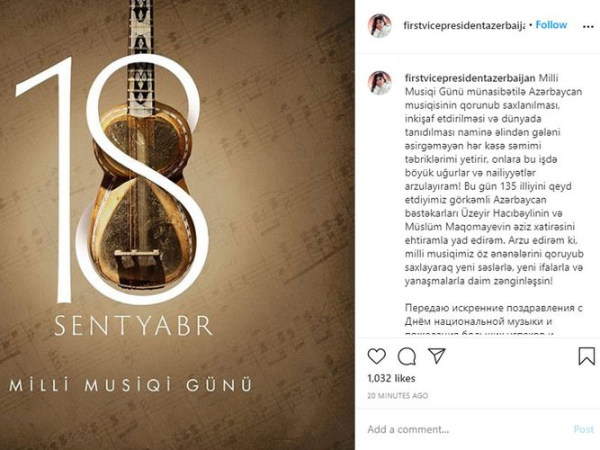The width and height of the screenshot is (600, 450).
Task: Click the 18 Sentyabr post image
Action: click(177, 225)
